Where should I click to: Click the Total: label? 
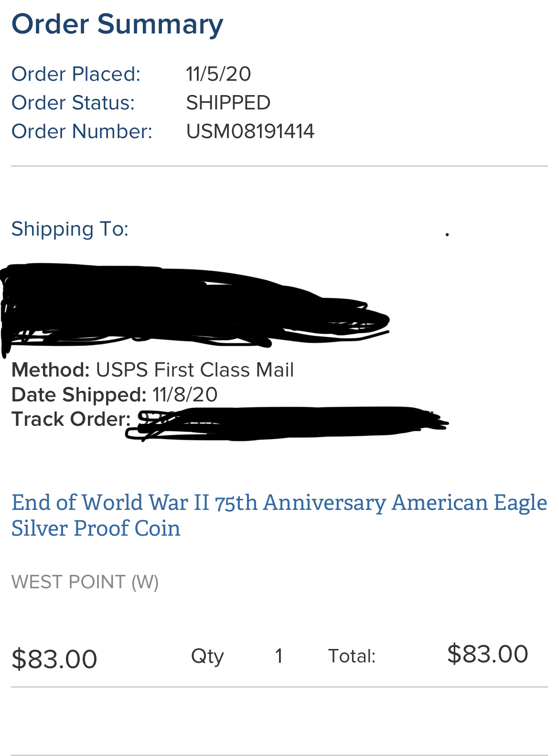pos(352,656)
